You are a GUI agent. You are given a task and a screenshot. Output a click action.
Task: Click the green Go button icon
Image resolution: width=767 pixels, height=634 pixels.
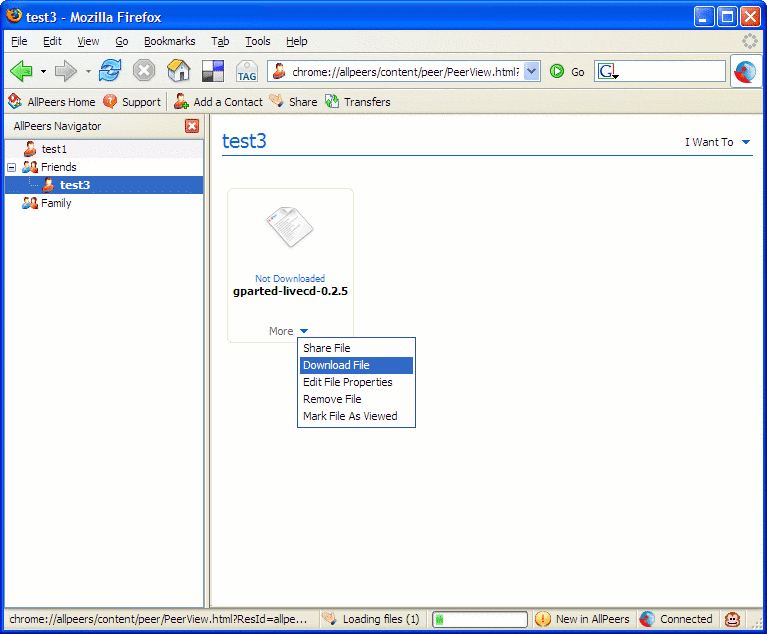(557, 71)
